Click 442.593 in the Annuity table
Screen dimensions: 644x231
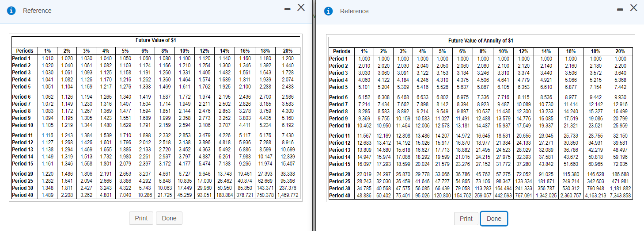click(504, 196)
